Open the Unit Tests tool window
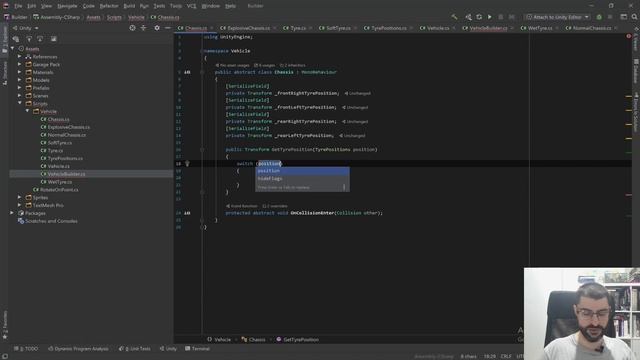640x360 pixels. [134, 349]
